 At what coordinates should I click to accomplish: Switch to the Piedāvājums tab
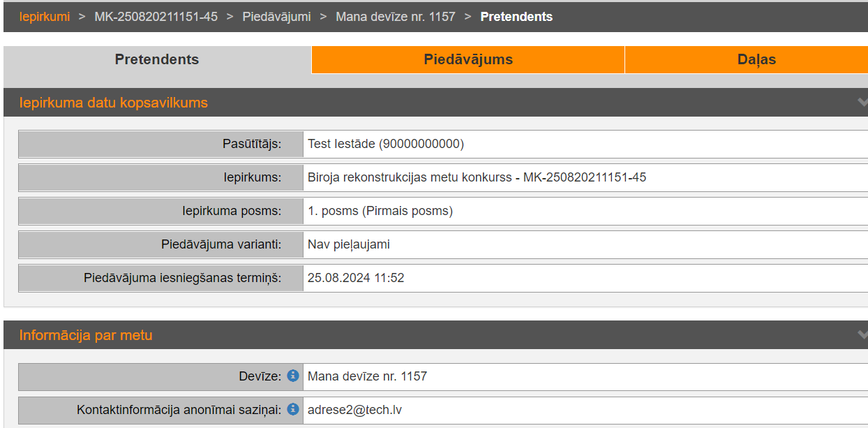468,60
